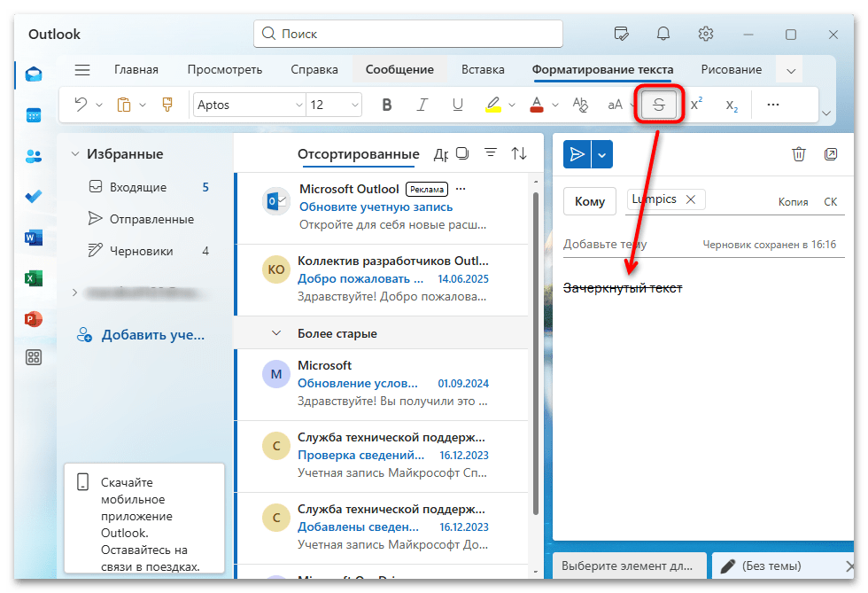Viewport: 868px width, 593px height.
Task: Open the Calendar module in sidebar
Action: pyautogui.click(x=34, y=115)
